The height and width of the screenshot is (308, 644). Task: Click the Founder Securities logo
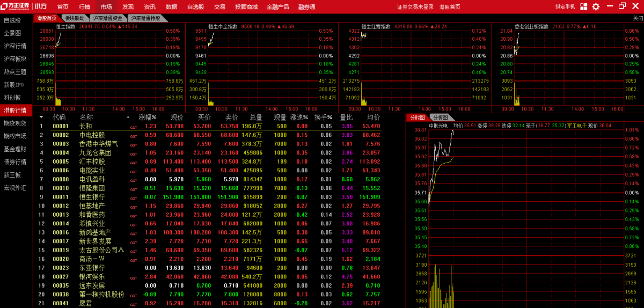click(15, 6)
